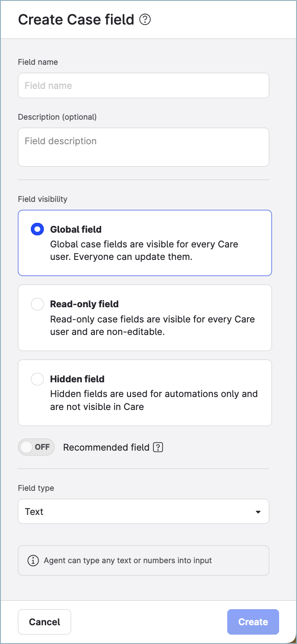Open help for Create Case field
The width and height of the screenshot is (297, 644).
pos(144,20)
